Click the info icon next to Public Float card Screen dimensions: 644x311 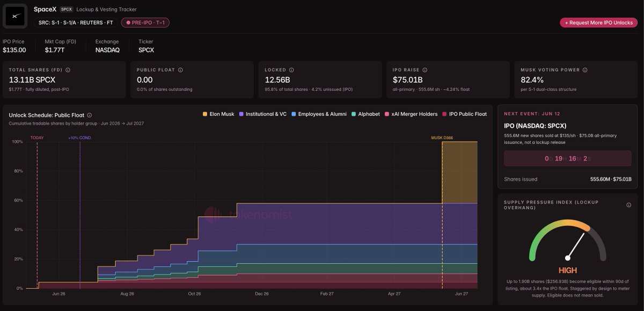(x=180, y=70)
